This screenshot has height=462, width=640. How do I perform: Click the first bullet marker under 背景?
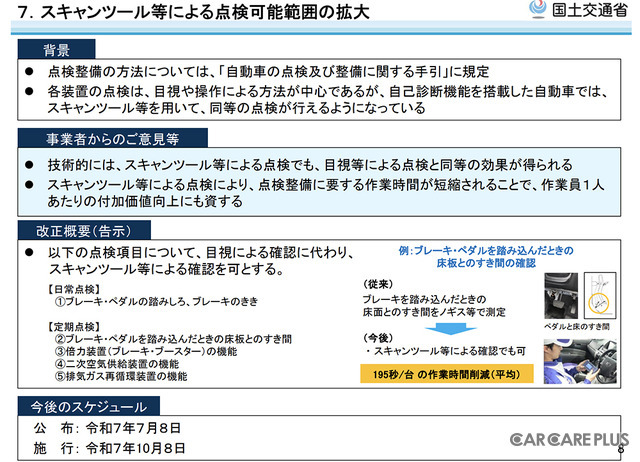[x=31, y=73]
